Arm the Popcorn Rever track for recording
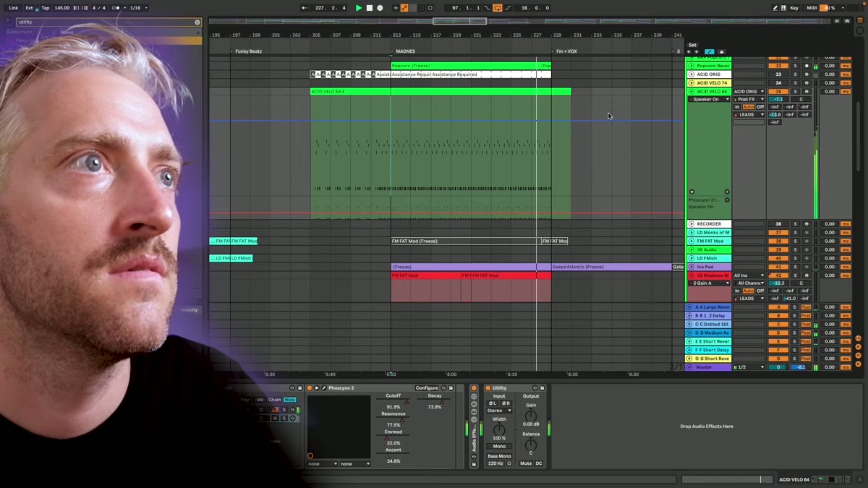868x488 pixels. pos(807,66)
